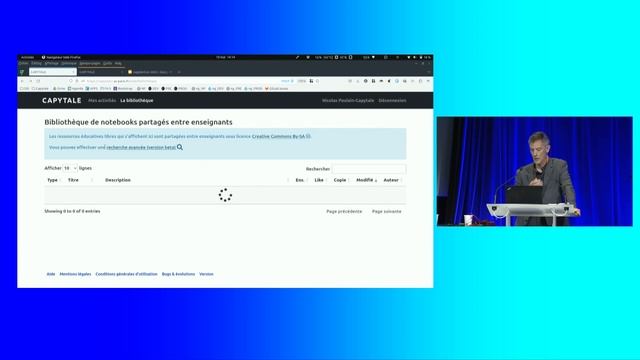Open the Capytale bookmark in bookmarks bar
The width and height of the screenshot is (640, 360).
coord(40,89)
